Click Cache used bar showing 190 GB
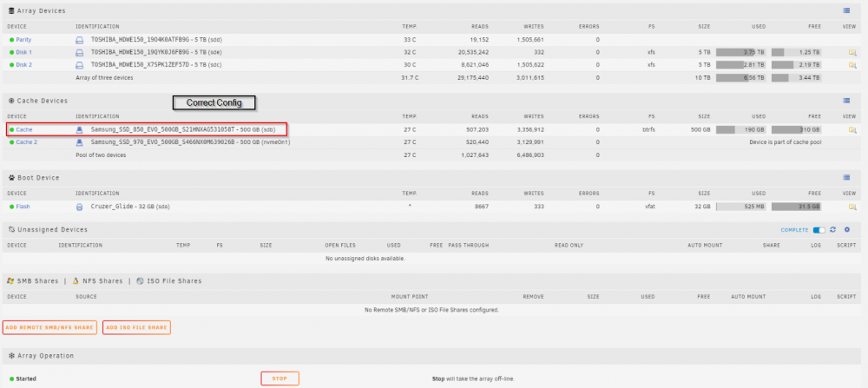868x388 pixels. (740, 129)
